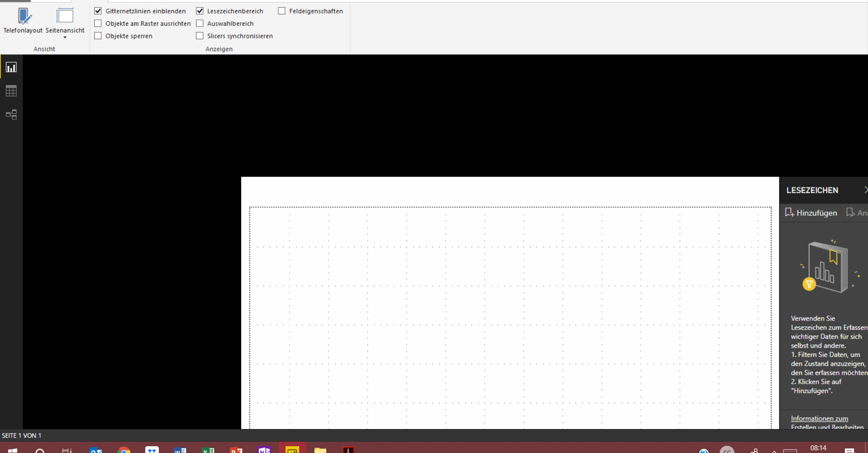Screen dimensions: 868x453
Task: Switch to Relationships model view in sidebar
Action: 11,114
